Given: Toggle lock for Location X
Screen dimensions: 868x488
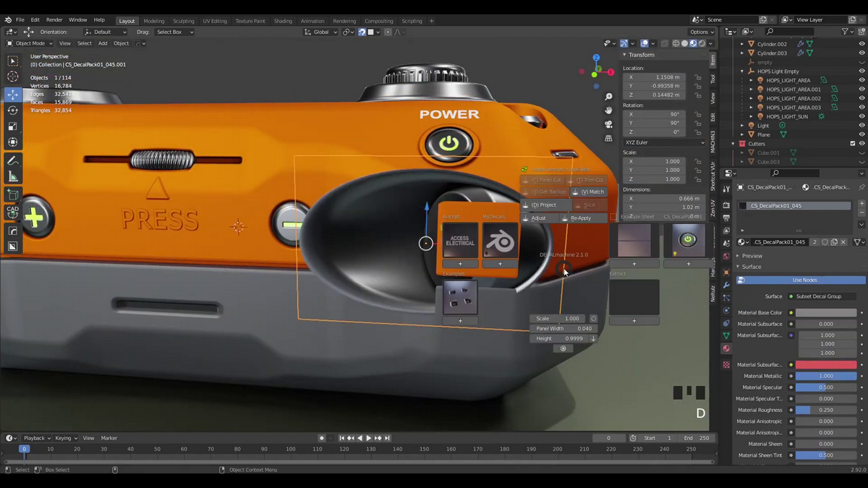Looking at the screenshot, I should (x=698, y=77).
